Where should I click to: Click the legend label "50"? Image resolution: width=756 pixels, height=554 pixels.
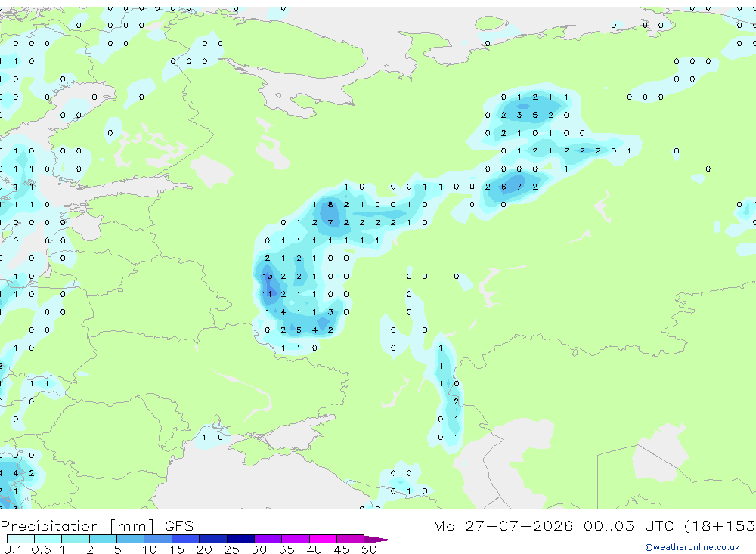click(369, 549)
